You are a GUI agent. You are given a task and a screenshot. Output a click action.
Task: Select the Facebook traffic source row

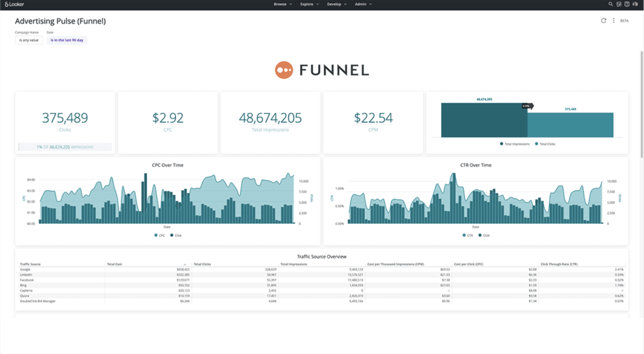[322, 280]
